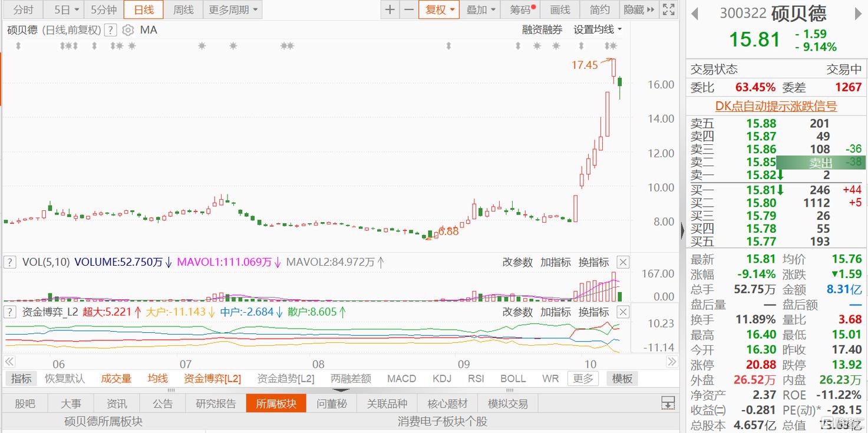Click the zoom out minus icon
This screenshot has height=433, width=868.
408,9
